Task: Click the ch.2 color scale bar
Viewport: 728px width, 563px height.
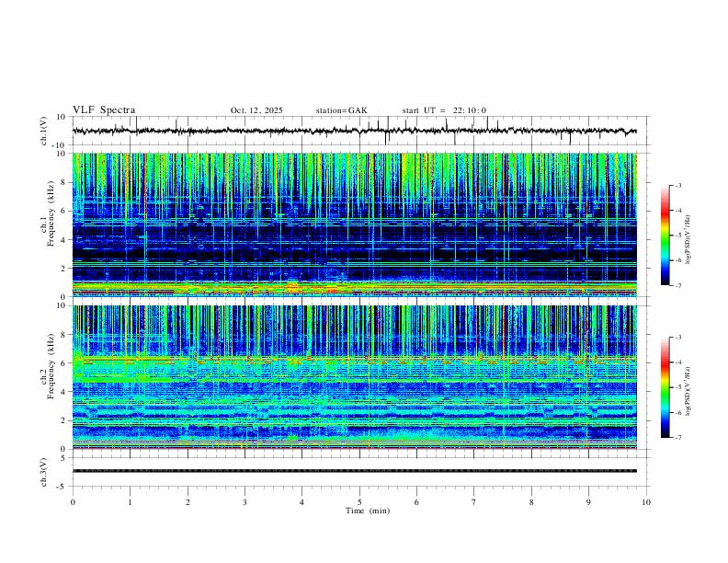Action: pos(665,387)
